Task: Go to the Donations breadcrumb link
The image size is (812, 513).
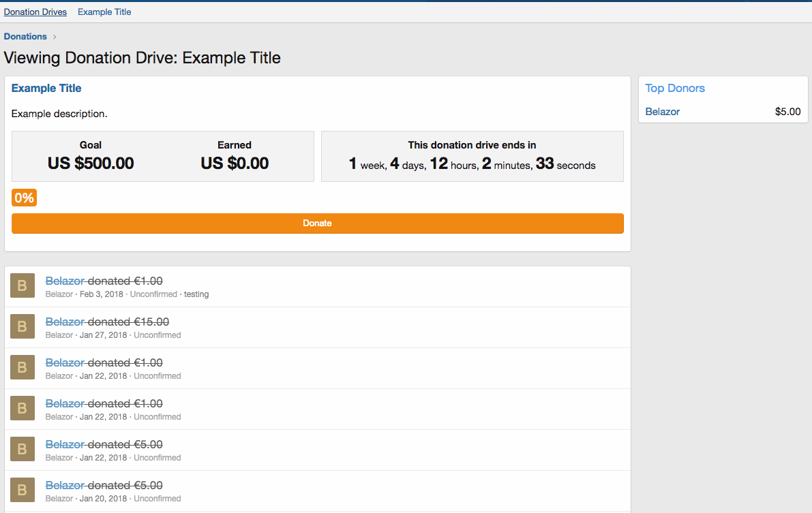Action: click(x=25, y=37)
